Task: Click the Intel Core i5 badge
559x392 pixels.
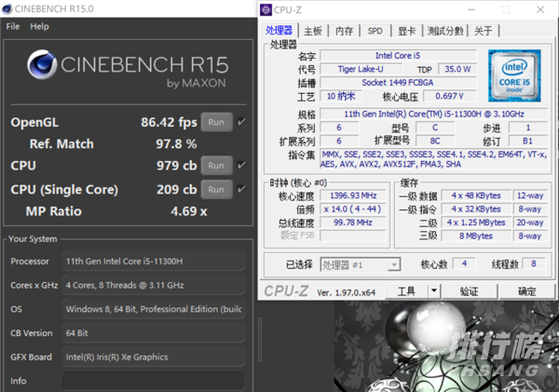Action: pyautogui.click(x=511, y=74)
